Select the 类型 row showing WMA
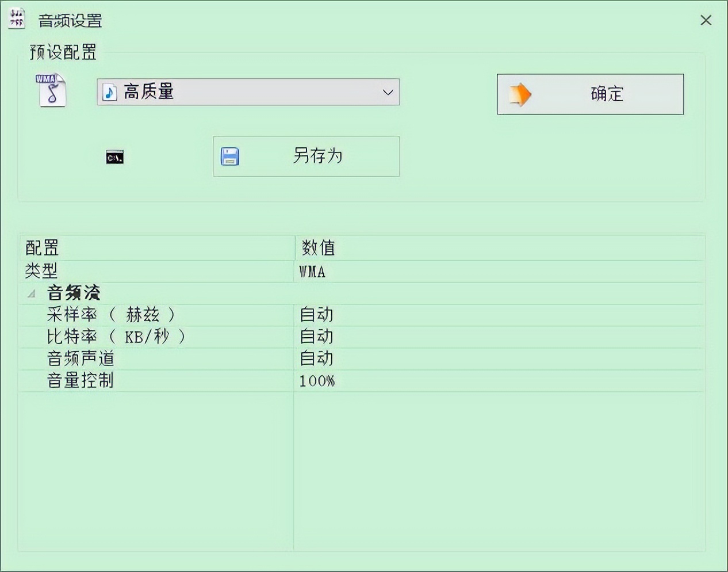 pos(173,271)
